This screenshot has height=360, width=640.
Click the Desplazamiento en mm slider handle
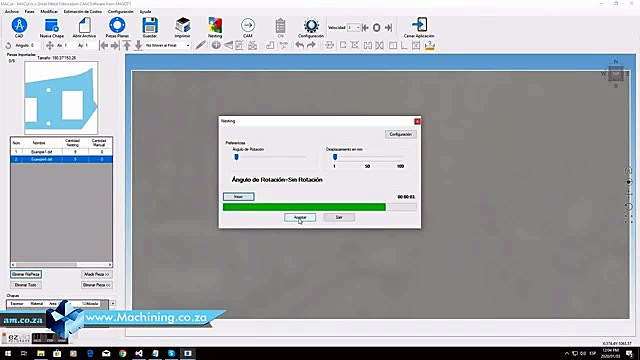point(335,157)
